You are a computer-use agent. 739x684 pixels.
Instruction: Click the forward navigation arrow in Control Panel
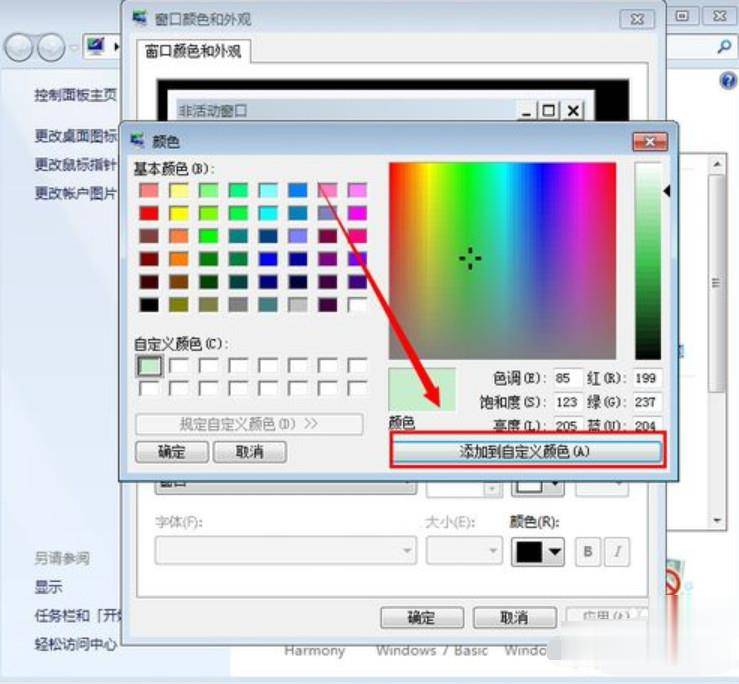pos(51,47)
